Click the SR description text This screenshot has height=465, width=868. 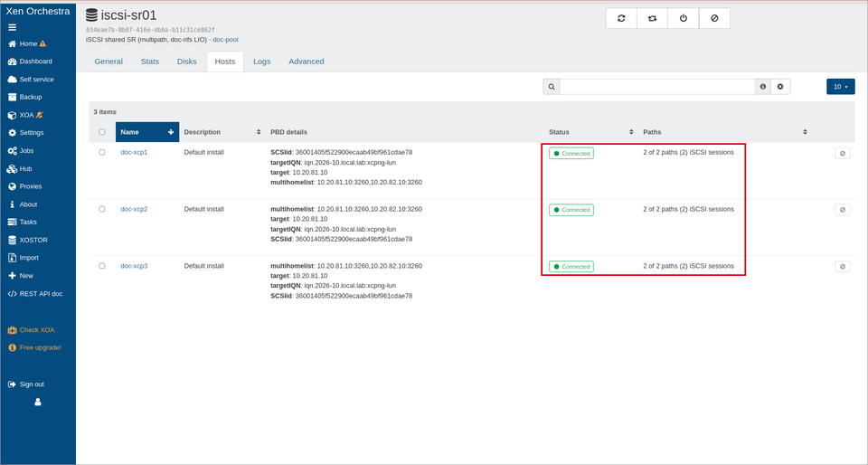click(x=146, y=40)
